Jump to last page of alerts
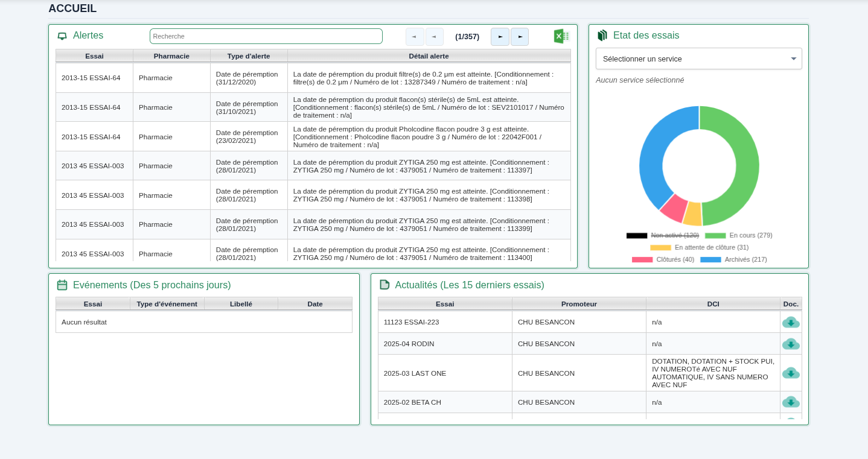 [520, 36]
